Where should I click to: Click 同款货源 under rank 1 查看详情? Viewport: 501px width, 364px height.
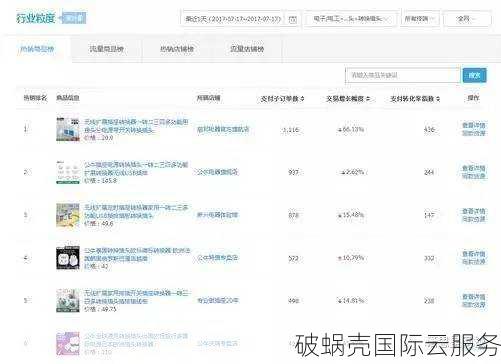tap(474, 133)
